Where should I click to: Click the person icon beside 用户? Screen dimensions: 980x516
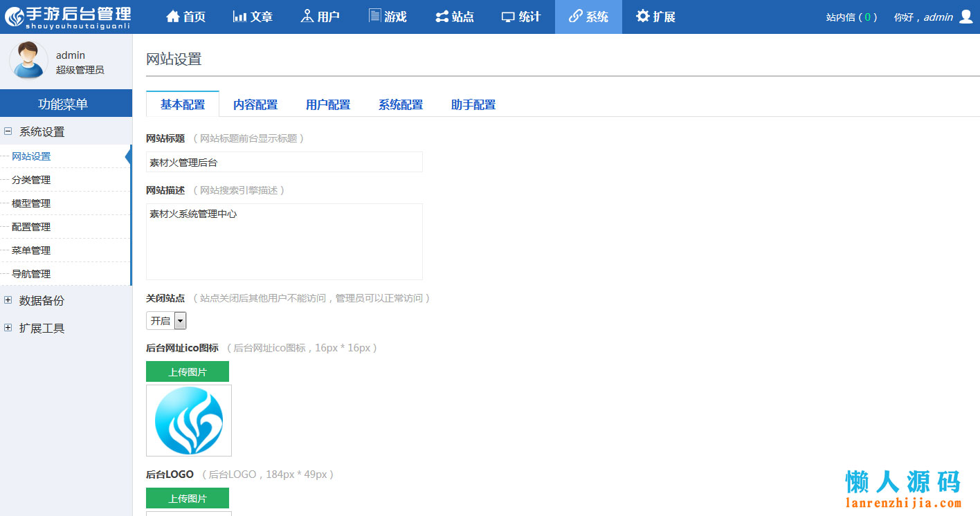click(x=307, y=16)
